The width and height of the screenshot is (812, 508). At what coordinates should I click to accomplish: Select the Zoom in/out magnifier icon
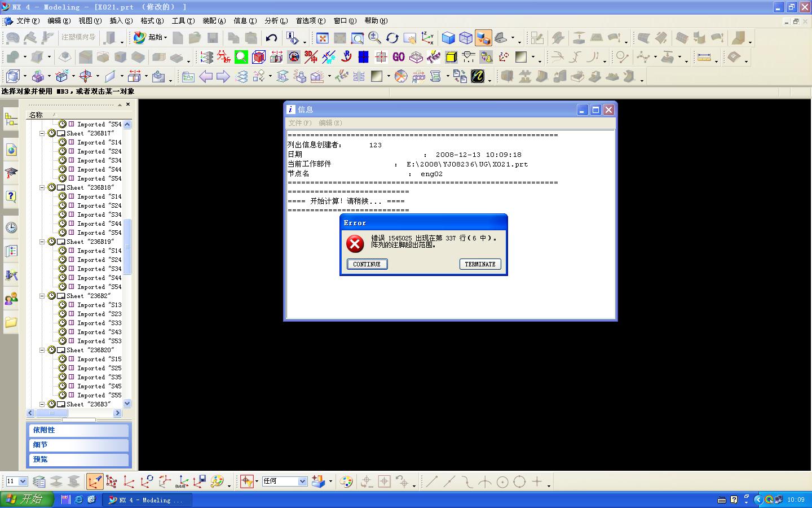(x=375, y=38)
